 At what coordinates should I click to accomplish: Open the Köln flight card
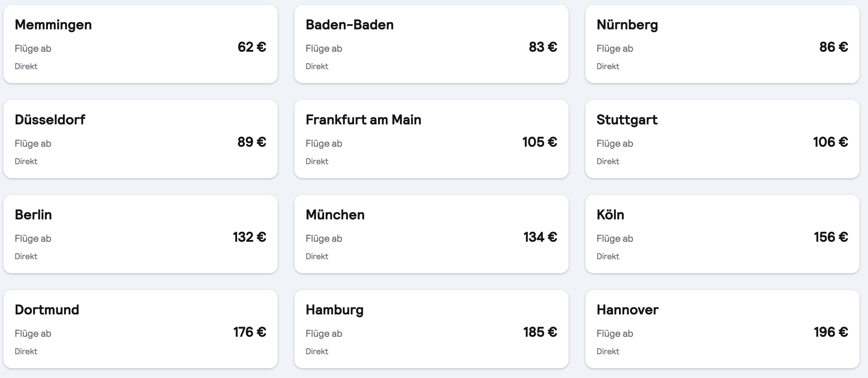(722, 234)
